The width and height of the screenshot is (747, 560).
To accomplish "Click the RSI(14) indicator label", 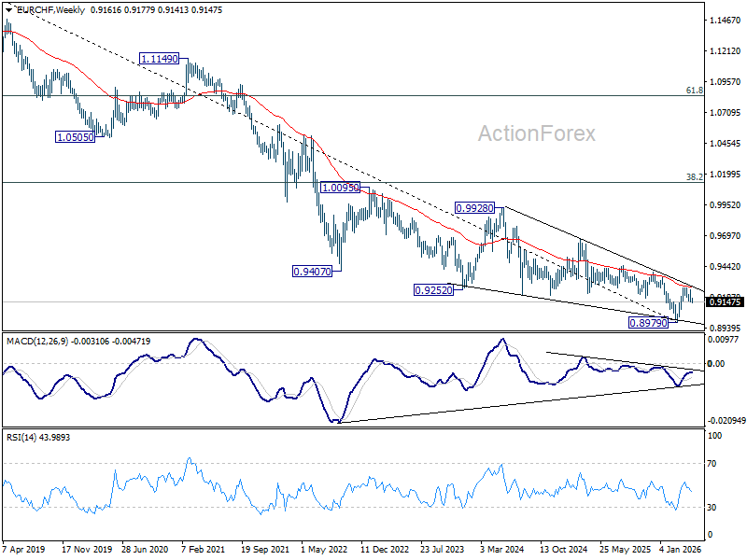I will (x=21, y=437).
